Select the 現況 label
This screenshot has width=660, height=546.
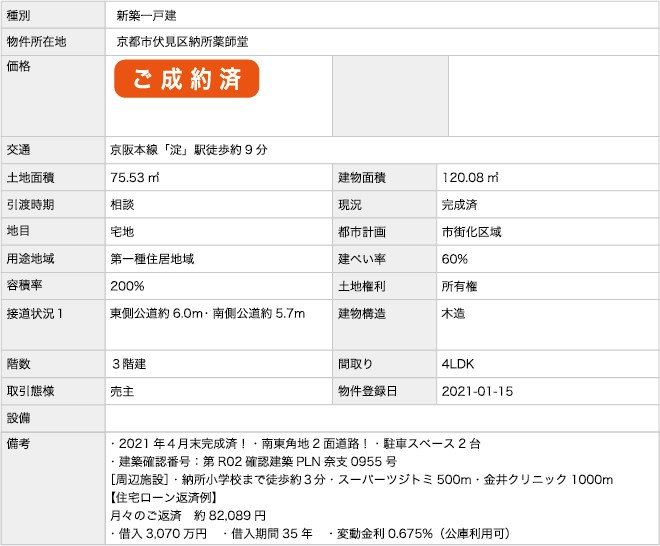coord(350,205)
